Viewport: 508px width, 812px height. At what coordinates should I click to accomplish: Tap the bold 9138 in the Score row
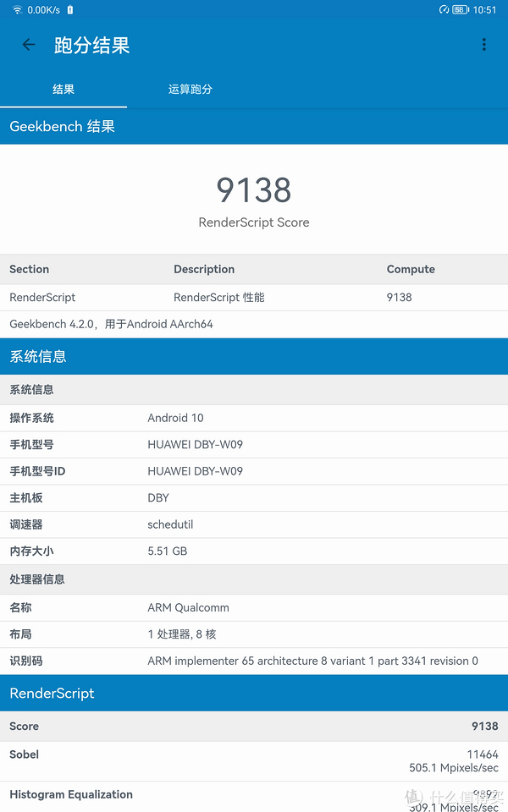[x=485, y=726]
